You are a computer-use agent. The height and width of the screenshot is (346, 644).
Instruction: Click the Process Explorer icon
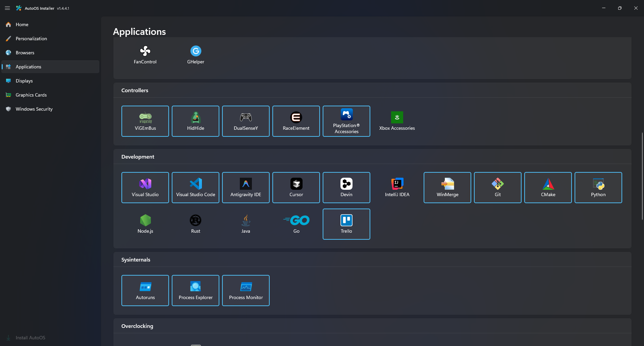click(196, 287)
